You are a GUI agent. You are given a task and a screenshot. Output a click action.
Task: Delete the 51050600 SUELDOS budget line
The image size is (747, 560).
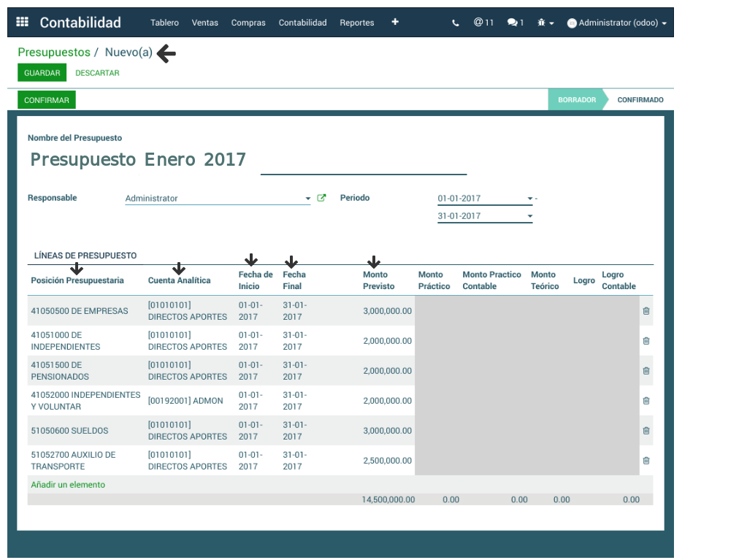pos(646,431)
